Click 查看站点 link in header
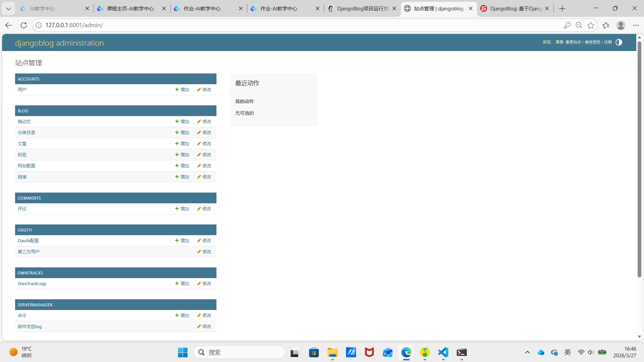Viewport: 644px width, 362px height. coord(573,42)
